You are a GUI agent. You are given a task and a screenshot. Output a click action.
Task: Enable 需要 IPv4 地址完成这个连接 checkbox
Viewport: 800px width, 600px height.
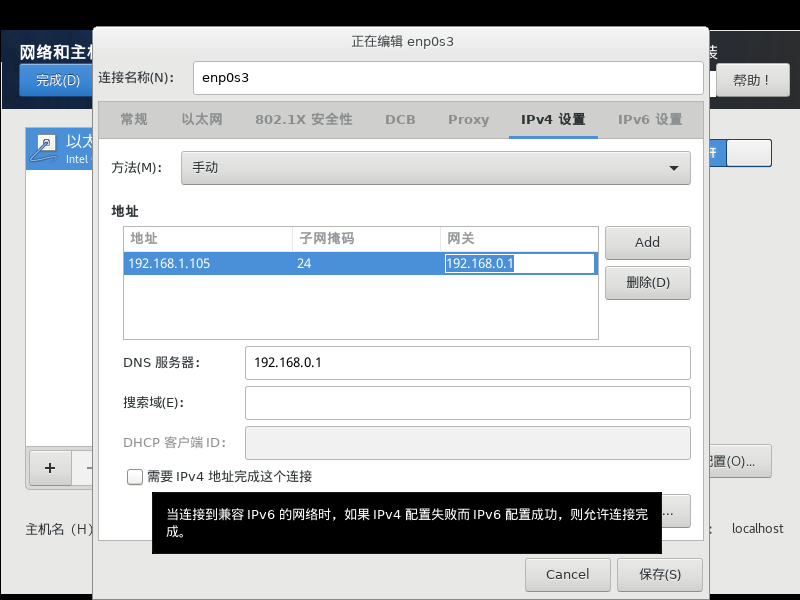[x=134, y=477]
